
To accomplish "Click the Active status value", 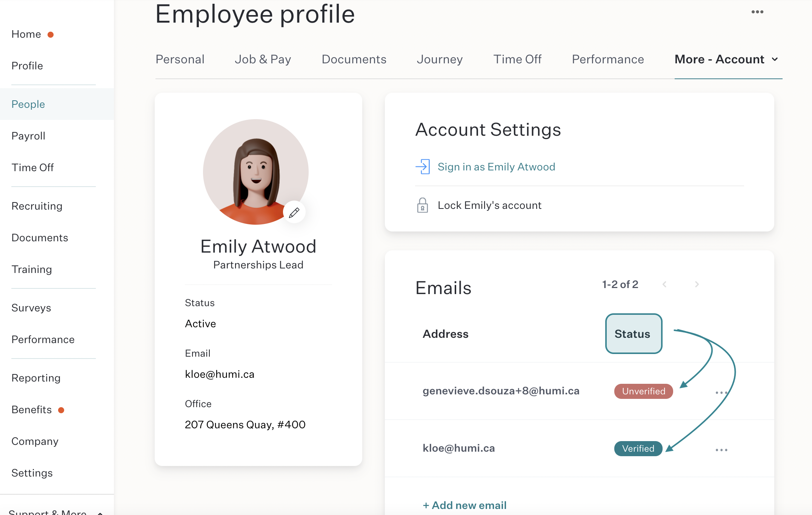I will pyautogui.click(x=200, y=324).
